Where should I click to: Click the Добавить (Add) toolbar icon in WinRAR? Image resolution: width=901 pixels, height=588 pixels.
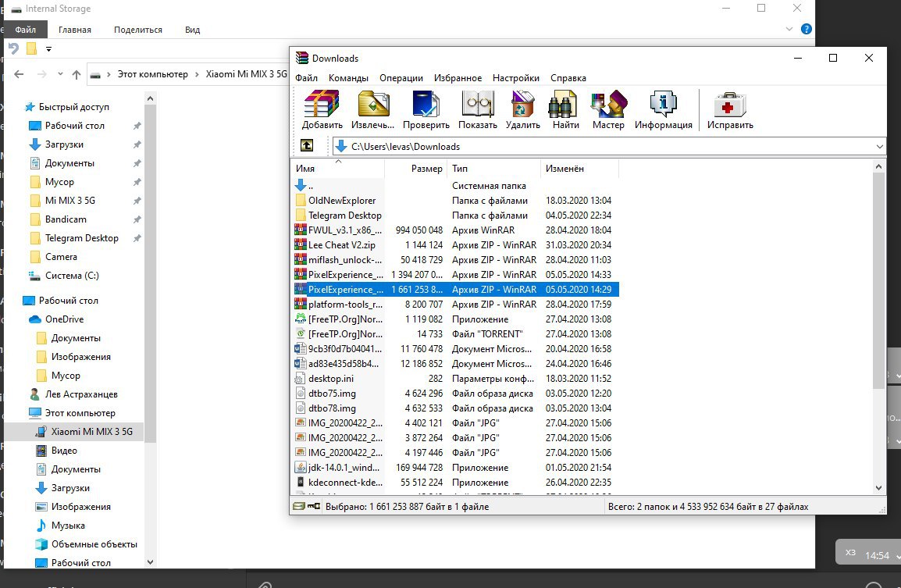pos(322,110)
